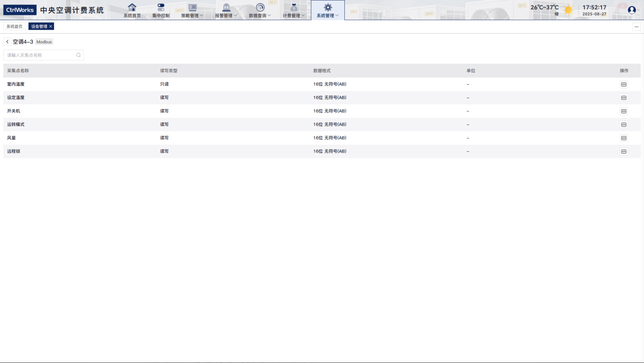Screen dimensions: 644x363
Task: Close the 设备管理 tab
Action: click(51, 26)
